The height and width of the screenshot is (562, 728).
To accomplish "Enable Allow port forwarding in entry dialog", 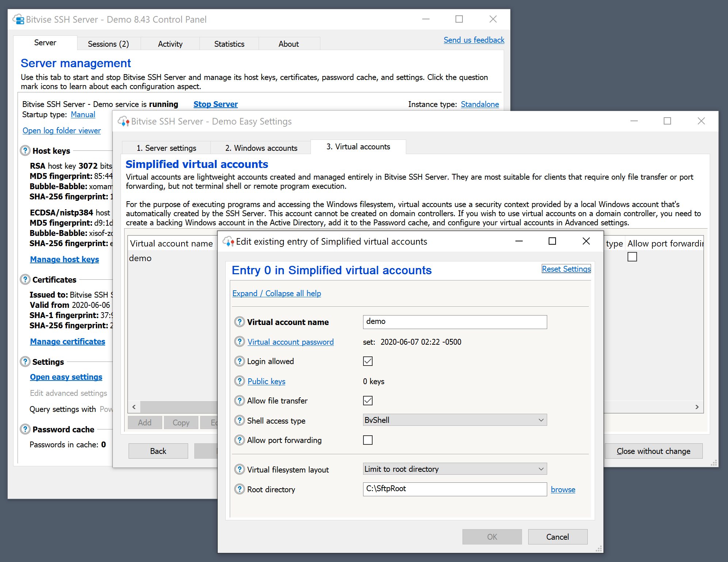I will tap(367, 440).
